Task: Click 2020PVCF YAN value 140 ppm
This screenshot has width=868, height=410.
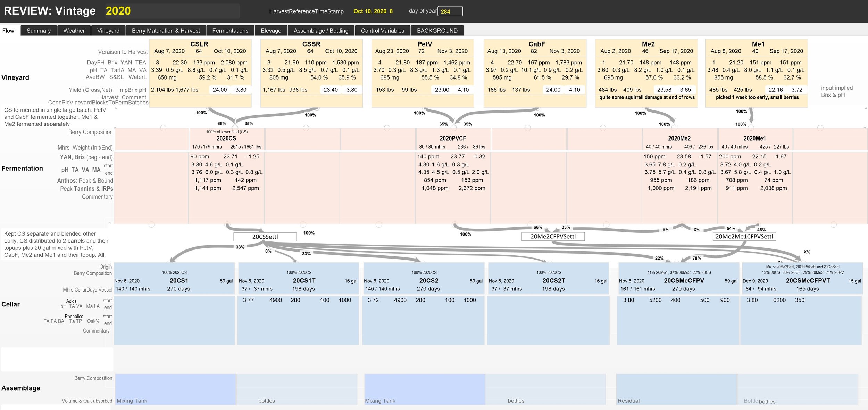Action: 428,156
